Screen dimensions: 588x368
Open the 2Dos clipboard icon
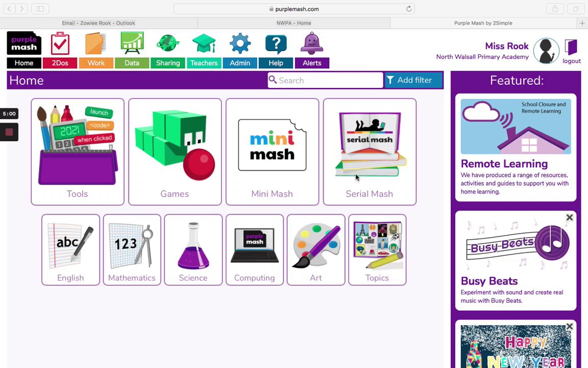[x=60, y=43]
